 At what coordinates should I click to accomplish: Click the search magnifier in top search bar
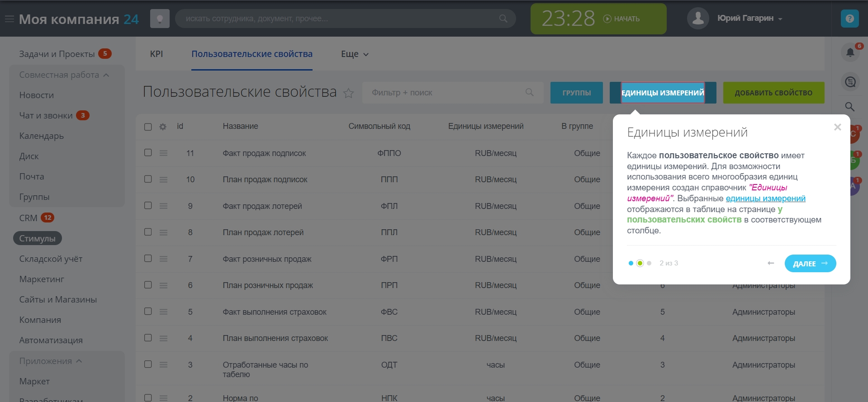pyautogui.click(x=503, y=19)
